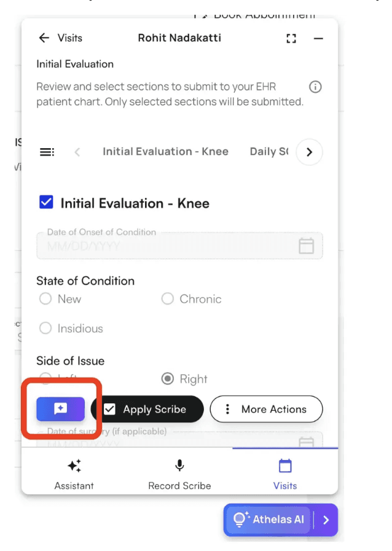The height and width of the screenshot is (551, 392).
Task: Select Right for Side of Issue
Action: tap(167, 379)
